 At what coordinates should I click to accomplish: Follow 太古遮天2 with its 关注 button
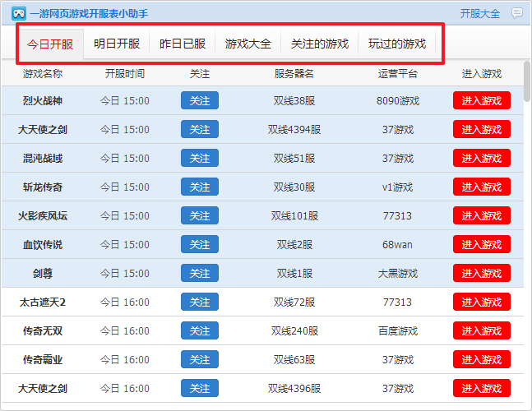[200, 302]
